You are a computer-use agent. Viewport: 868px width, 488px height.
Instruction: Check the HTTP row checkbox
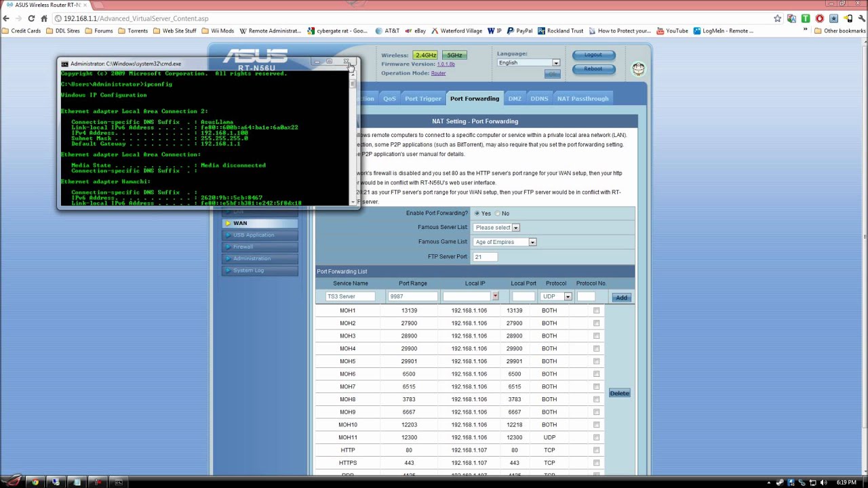[x=596, y=450]
